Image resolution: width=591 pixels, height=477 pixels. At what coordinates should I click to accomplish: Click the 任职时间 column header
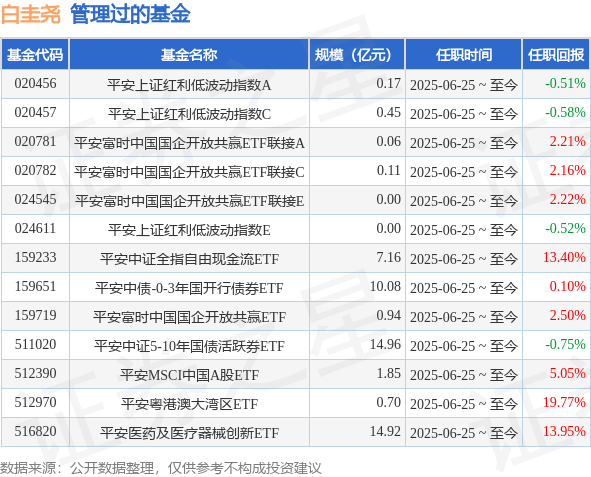464,55
